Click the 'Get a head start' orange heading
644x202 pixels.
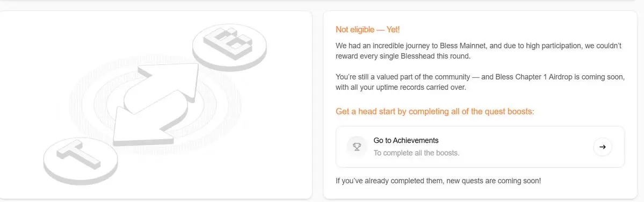pyautogui.click(x=435, y=111)
